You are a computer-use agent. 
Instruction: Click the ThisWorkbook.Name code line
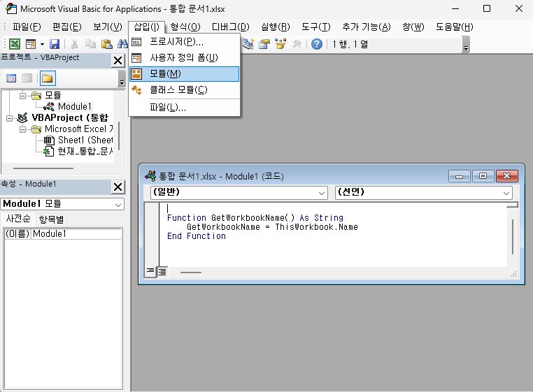click(x=272, y=227)
